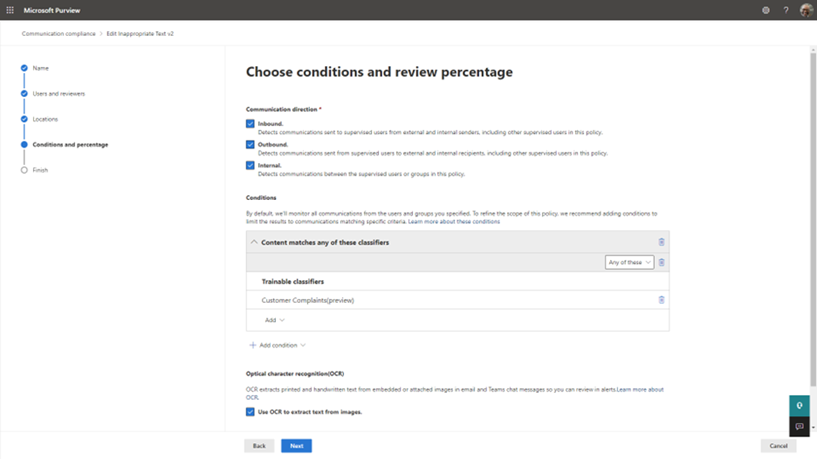817x459 pixels.
Task: Disable OCR text extraction checkbox
Action: tap(250, 412)
